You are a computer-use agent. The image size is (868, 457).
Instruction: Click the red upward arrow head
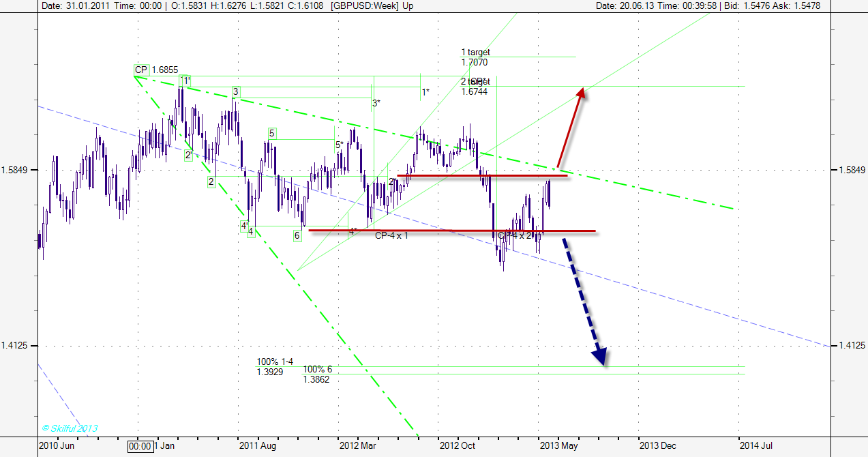coord(581,93)
